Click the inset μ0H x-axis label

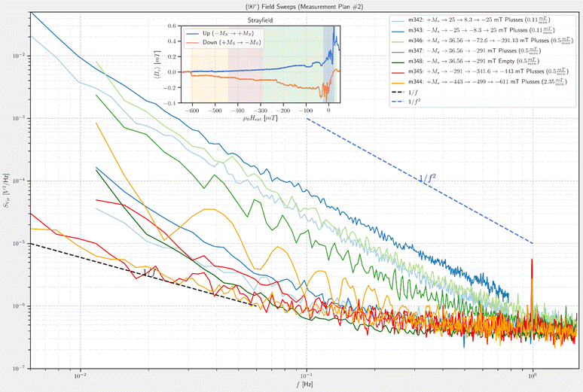(261, 117)
